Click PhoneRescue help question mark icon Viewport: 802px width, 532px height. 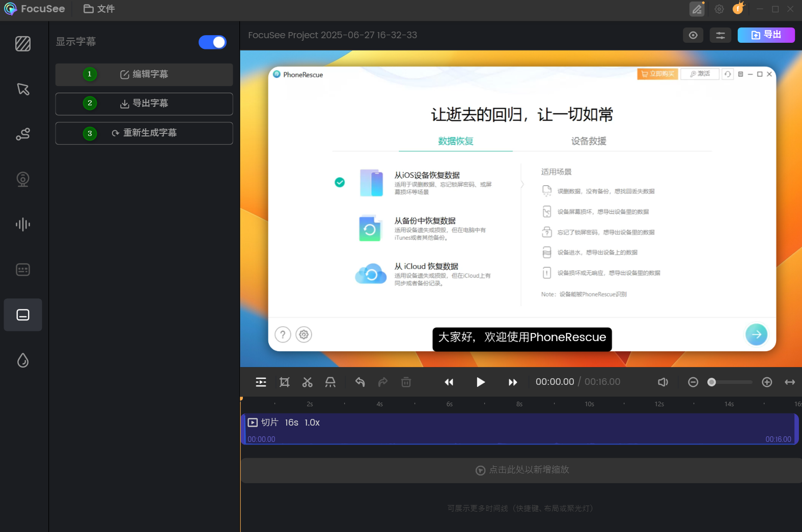point(283,334)
